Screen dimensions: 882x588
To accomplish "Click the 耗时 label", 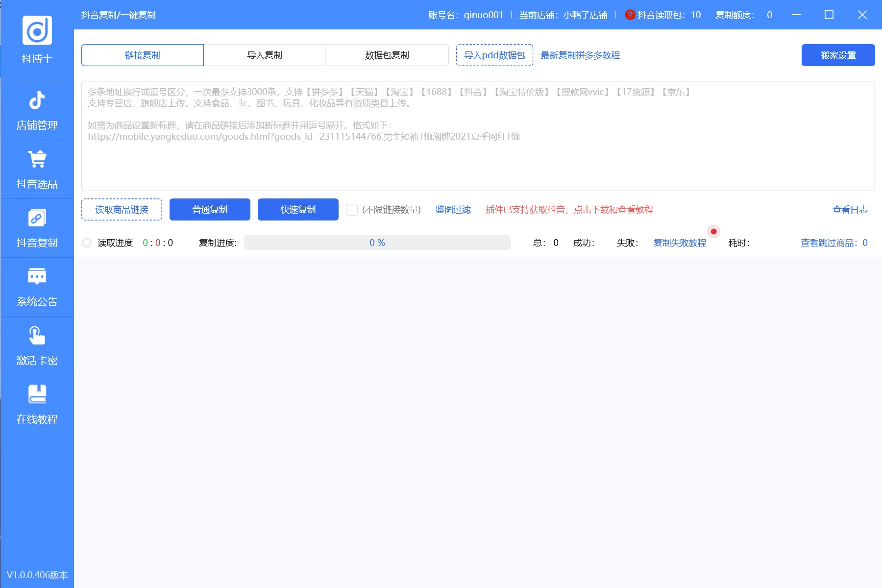I will click(739, 243).
